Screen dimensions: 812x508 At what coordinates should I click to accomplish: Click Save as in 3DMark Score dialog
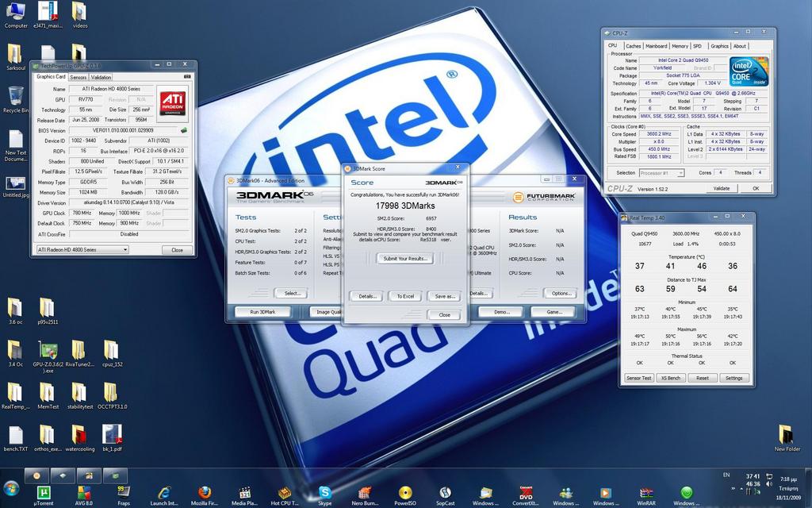(444, 297)
